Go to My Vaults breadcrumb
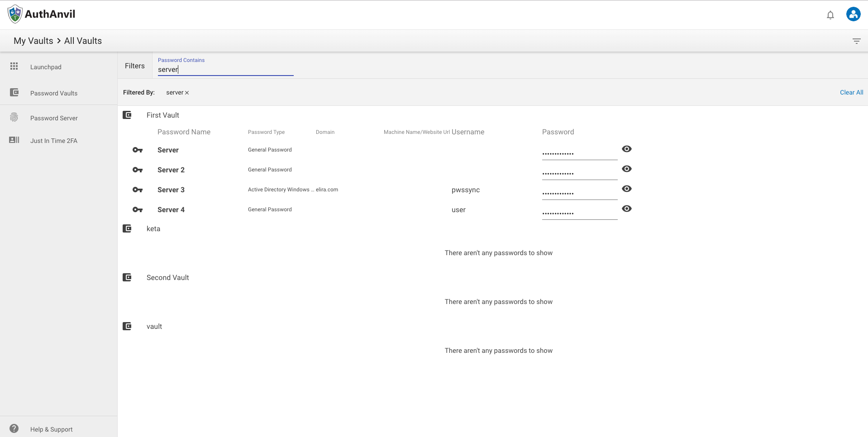 33,41
